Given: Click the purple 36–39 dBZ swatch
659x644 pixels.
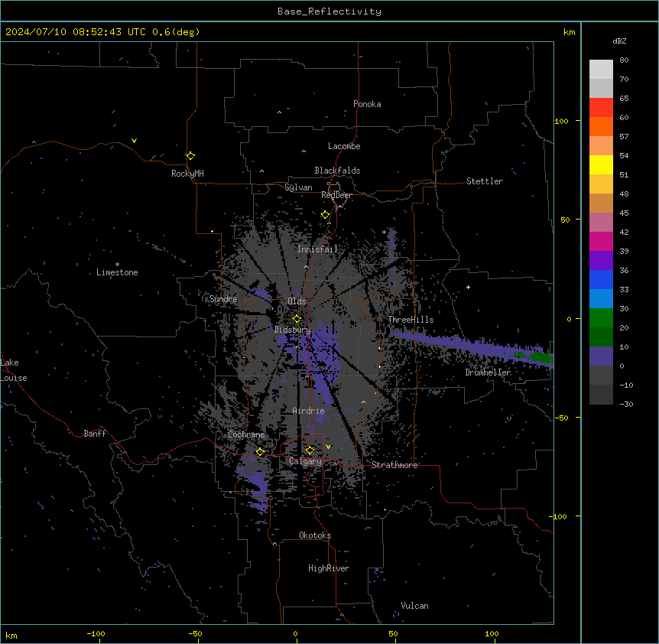Looking at the screenshot, I should [601, 261].
